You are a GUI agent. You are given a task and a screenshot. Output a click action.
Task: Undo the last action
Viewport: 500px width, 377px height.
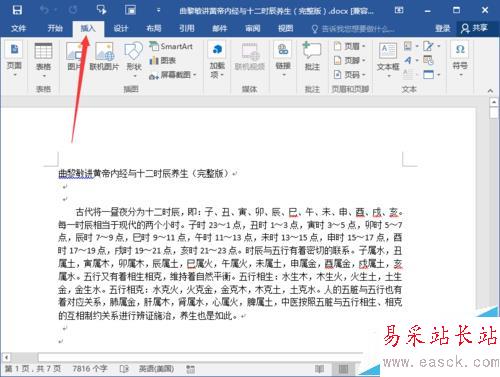(x=44, y=10)
